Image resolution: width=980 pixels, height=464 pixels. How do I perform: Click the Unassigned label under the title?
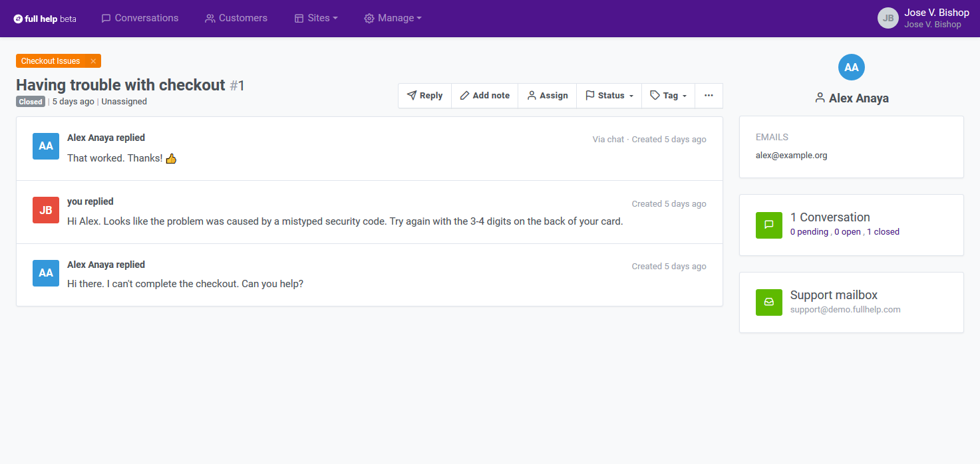tap(124, 102)
